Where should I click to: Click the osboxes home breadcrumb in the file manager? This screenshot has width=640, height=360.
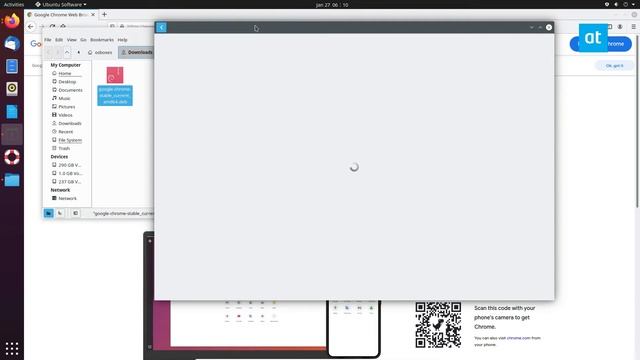100,52
